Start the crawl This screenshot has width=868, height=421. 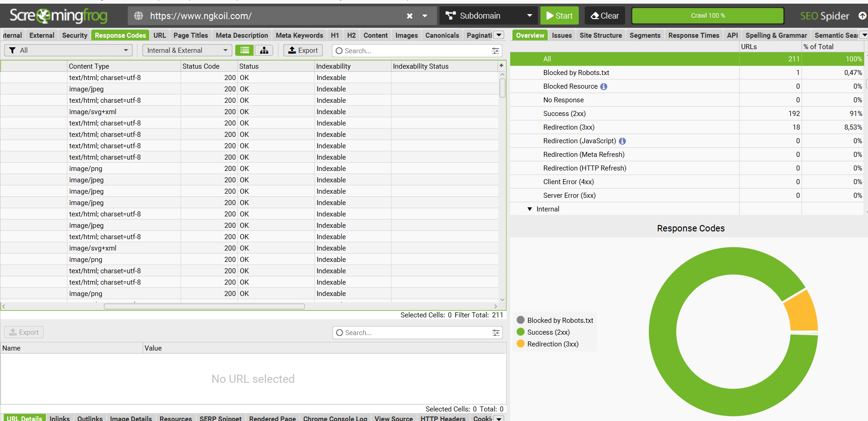[560, 15]
